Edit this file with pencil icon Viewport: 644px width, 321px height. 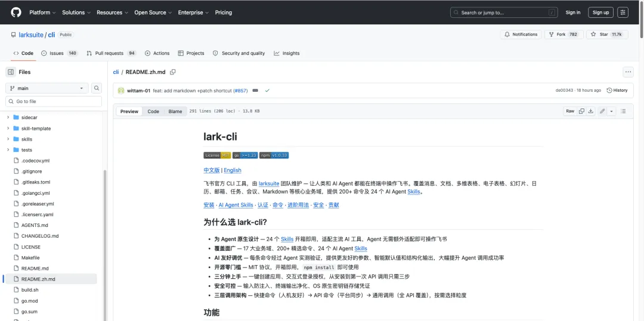602,111
